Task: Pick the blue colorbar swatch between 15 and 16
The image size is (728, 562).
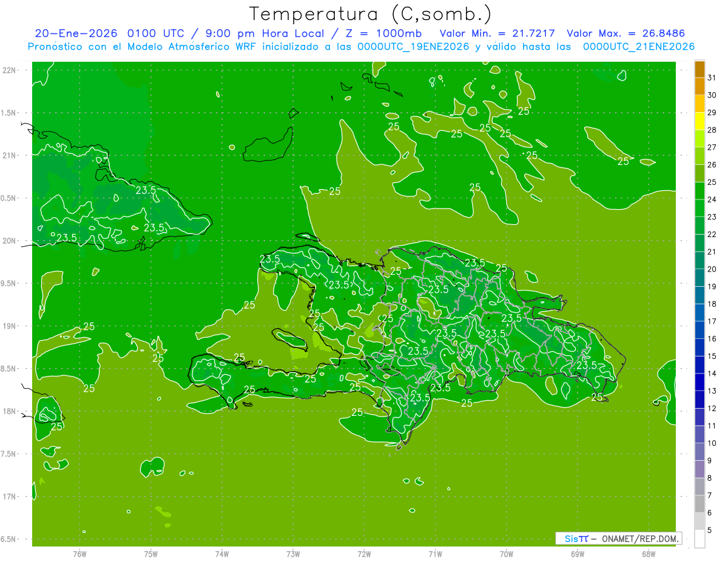Action: point(699,347)
